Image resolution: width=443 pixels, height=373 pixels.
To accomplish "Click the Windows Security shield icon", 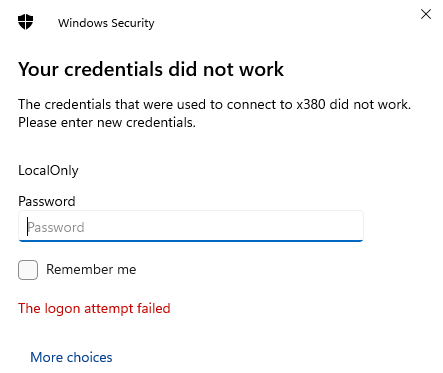I will tap(26, 22).
